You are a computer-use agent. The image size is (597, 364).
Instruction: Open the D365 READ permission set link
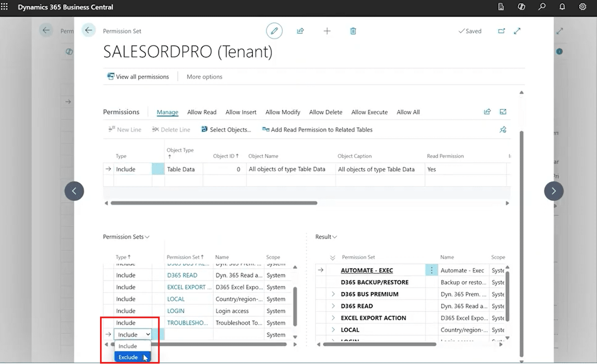pos(182,275)
